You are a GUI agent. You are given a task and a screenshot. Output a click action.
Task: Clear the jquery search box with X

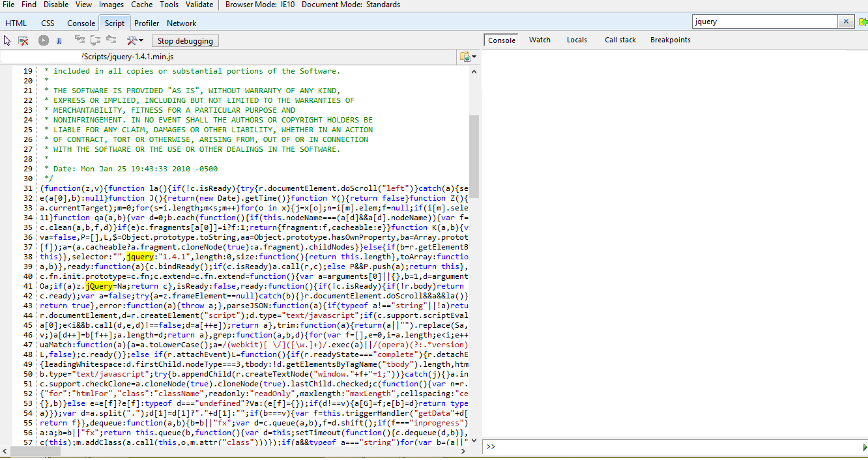point(846,22)
